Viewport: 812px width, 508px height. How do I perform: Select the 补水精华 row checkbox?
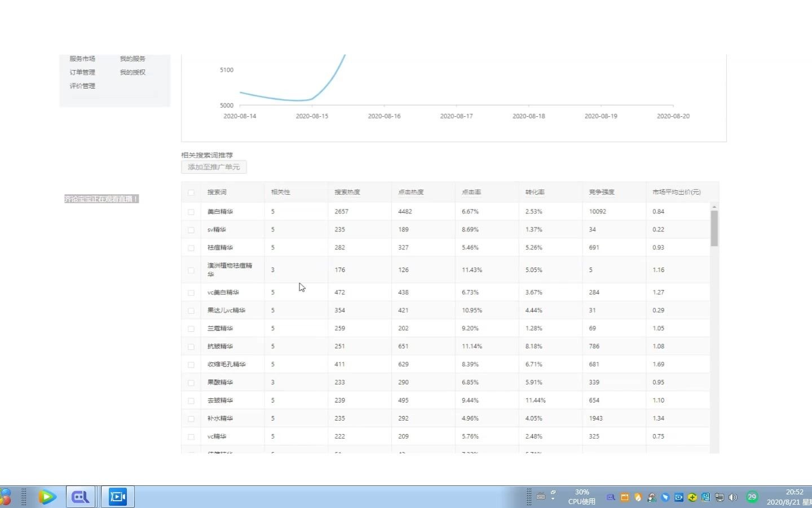pyautogui.click(x=191, y=419)
